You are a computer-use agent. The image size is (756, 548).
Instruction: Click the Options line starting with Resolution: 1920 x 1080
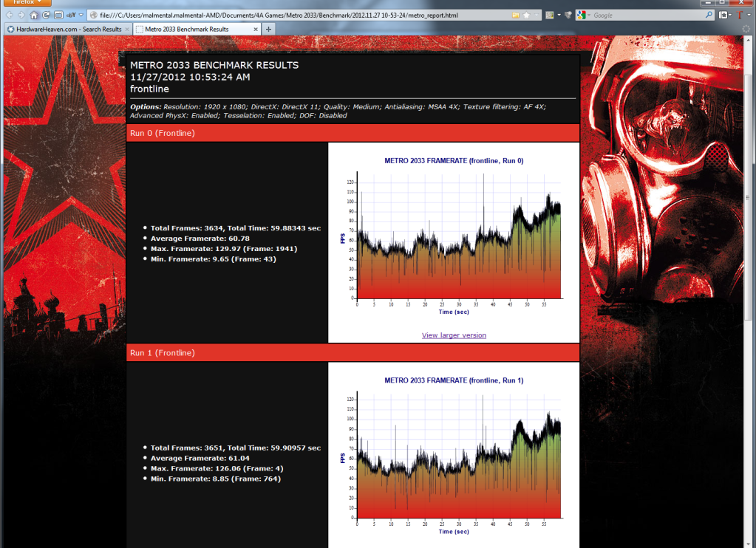pos(338,112)
